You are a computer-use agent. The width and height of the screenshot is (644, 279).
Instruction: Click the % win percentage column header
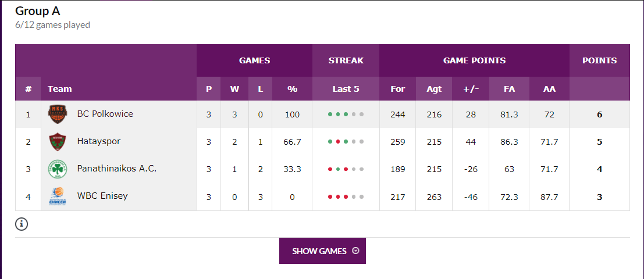tap(292, 89)
